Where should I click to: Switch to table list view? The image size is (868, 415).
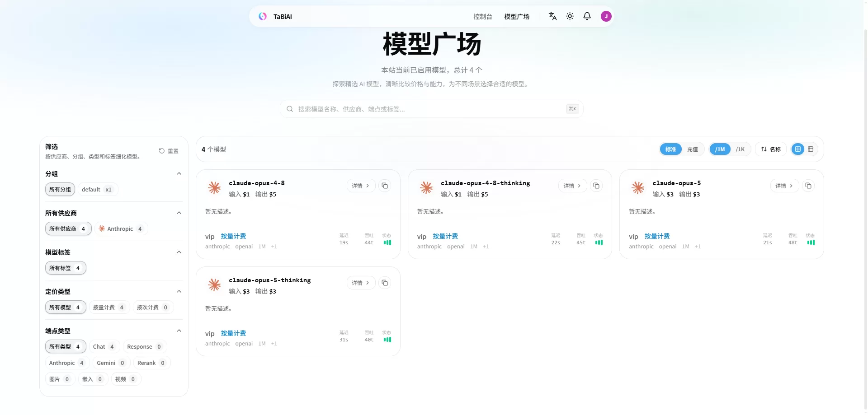(x=811, y=149)
